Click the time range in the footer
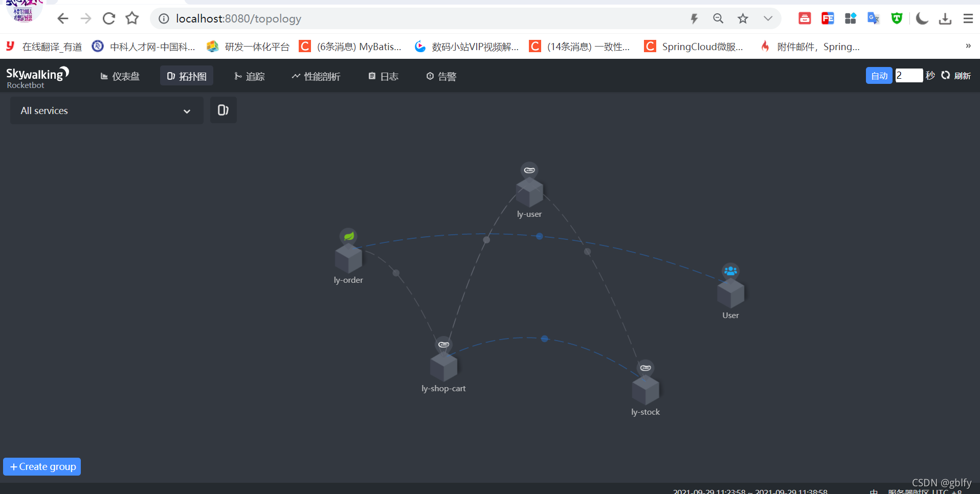Image resolution: width=980 pixels, height=494 pixels. coord(750,491)
